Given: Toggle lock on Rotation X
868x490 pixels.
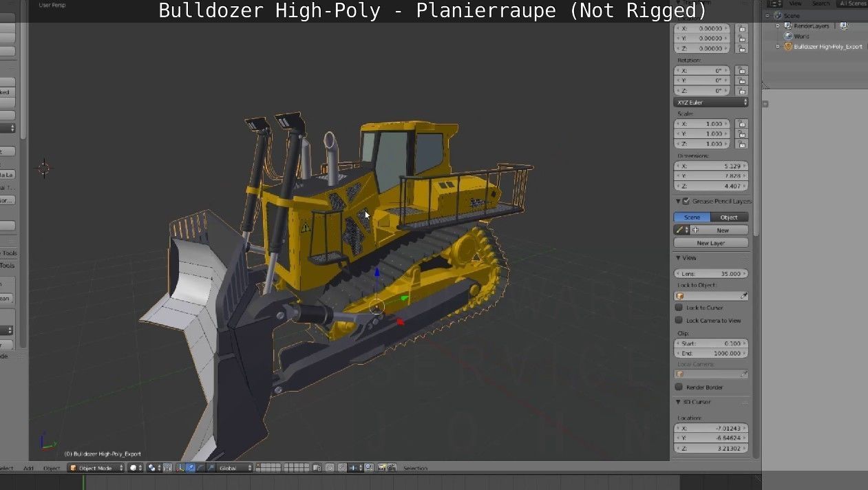Looking at the screenshot, I should pos(741,70).
